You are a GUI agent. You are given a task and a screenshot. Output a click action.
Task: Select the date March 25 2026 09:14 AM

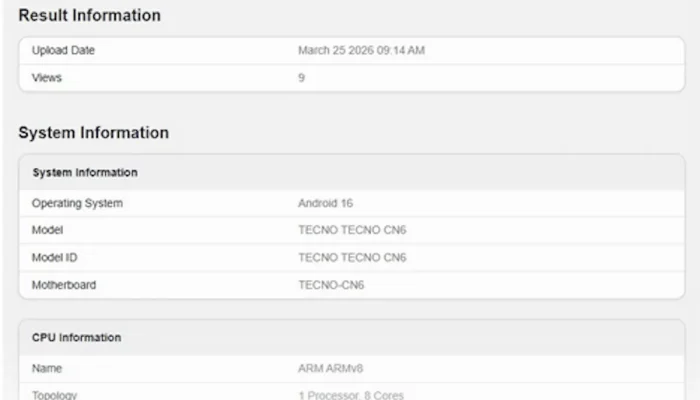pos(361,50)
